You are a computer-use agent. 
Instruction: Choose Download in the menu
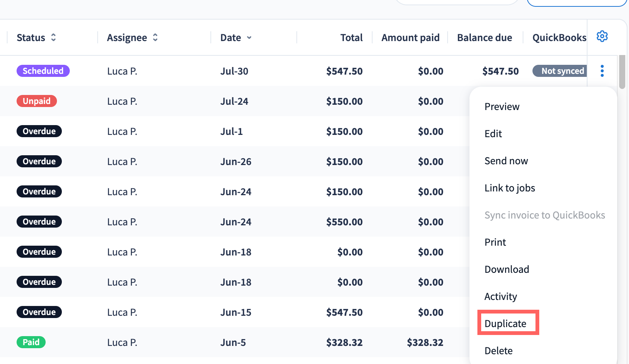(507, 269)
